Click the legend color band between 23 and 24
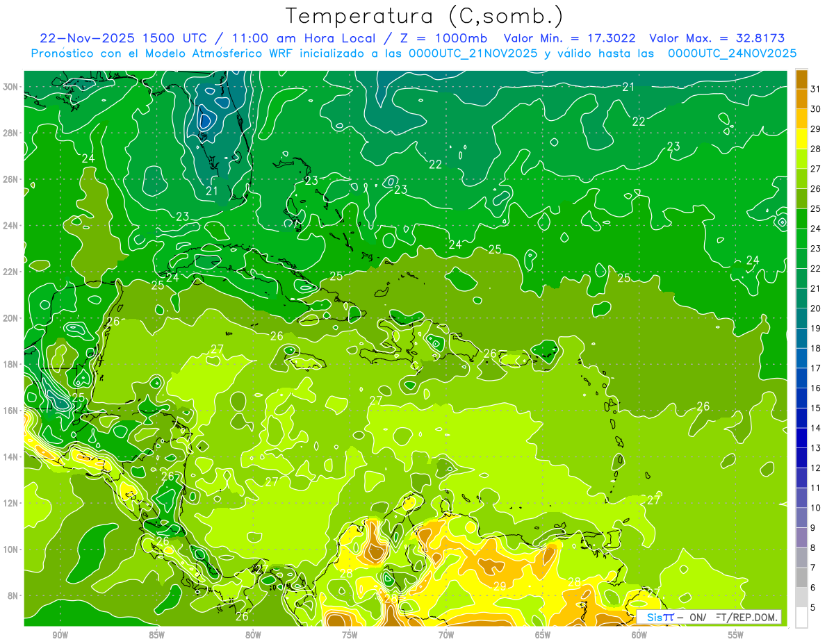 click(x=801, y=239)
